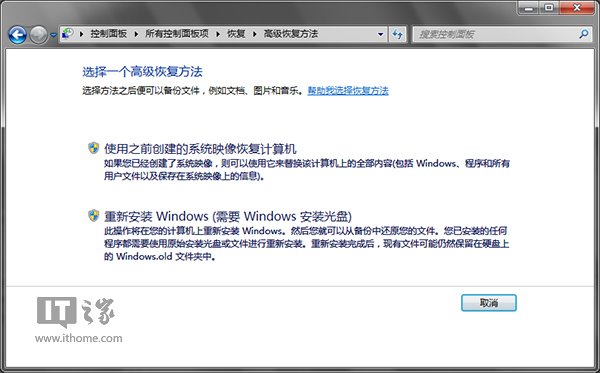Expand the arrow after 控制面板
Viewport: 600px width, 373px height.
click(x=136, y=34)
